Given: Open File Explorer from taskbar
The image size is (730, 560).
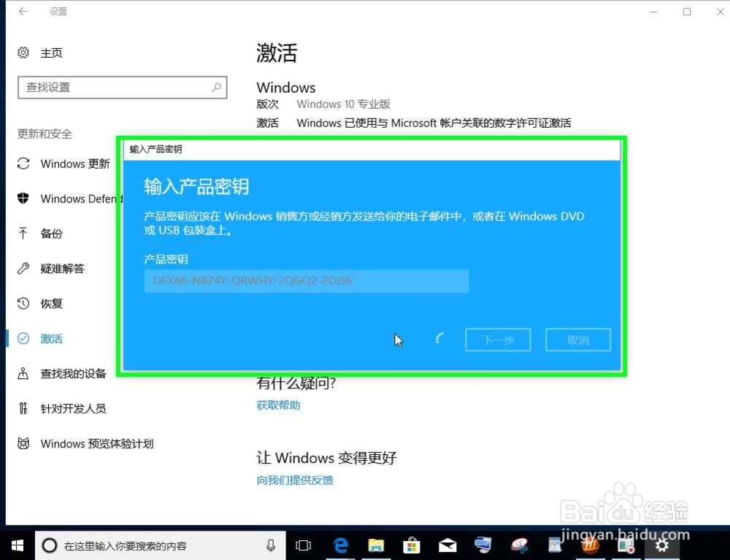Looking at the screenshot, I should [x=376, y=545].
